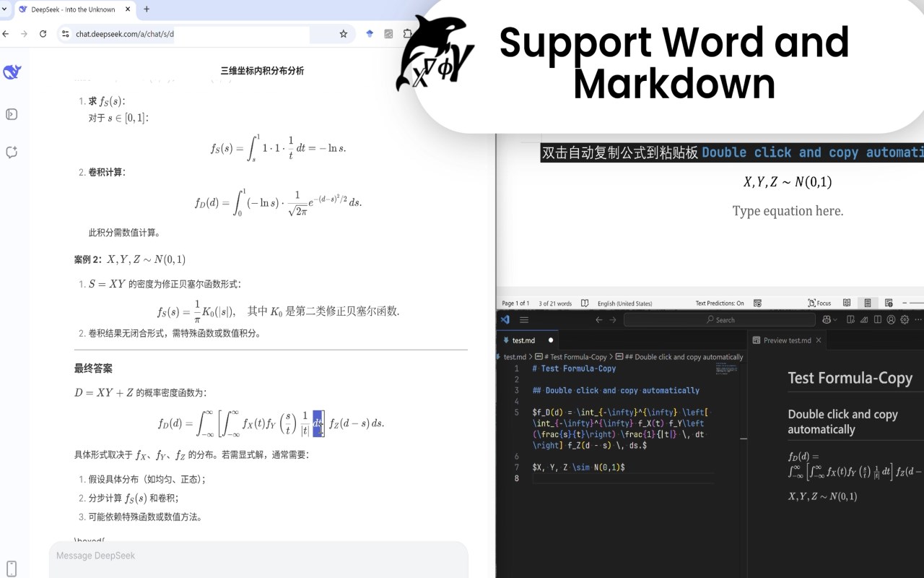Go back in VS Code navigation
Viewport: 924px width, 578px height.
pos(598,319)
